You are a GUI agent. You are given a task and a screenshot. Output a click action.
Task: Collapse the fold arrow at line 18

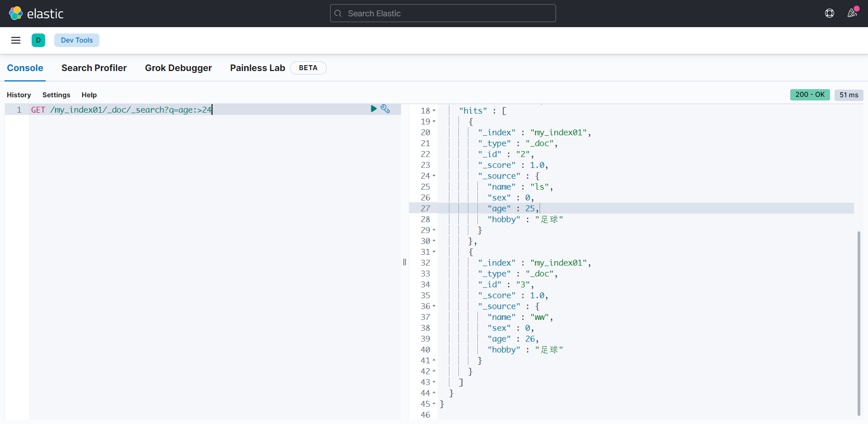pos(434,111)
